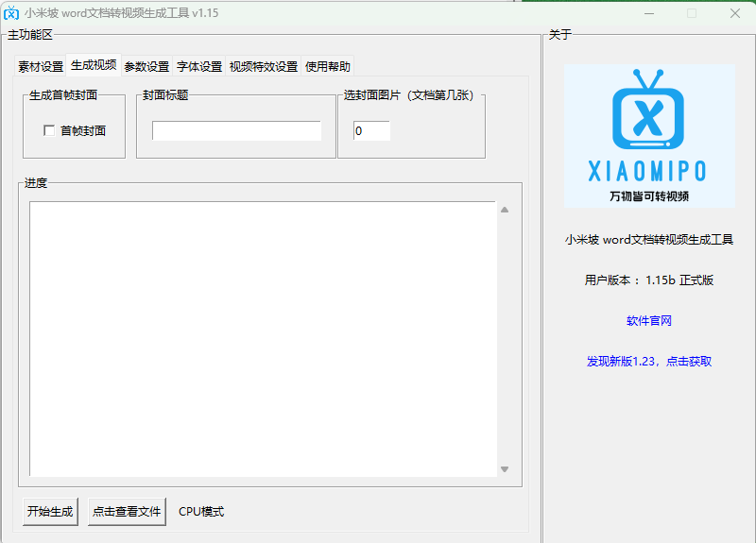Open the 软件官网 link

[x=649, y=321]
